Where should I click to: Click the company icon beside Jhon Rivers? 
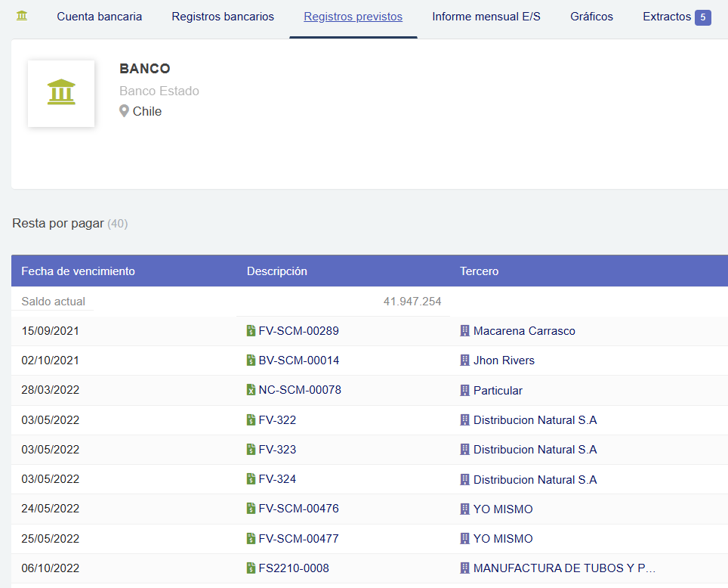tap(465, 361)
